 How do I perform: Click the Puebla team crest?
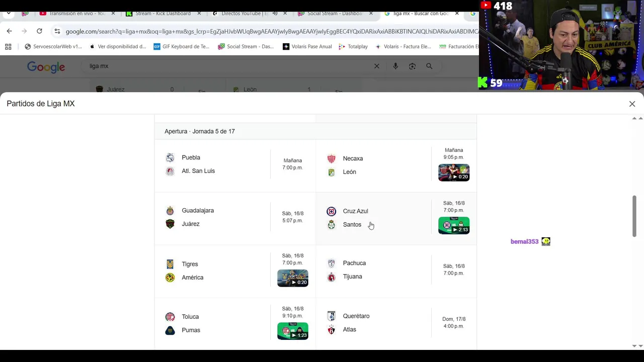pos(170,157)
